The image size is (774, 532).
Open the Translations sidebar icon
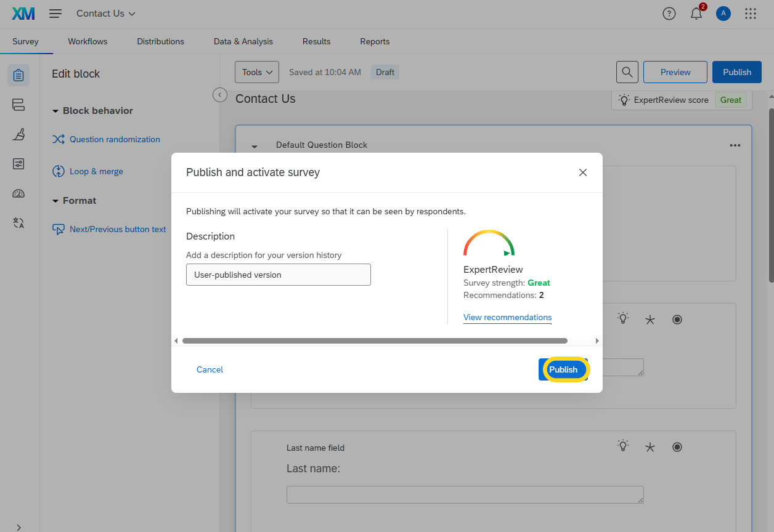point(18,223)
